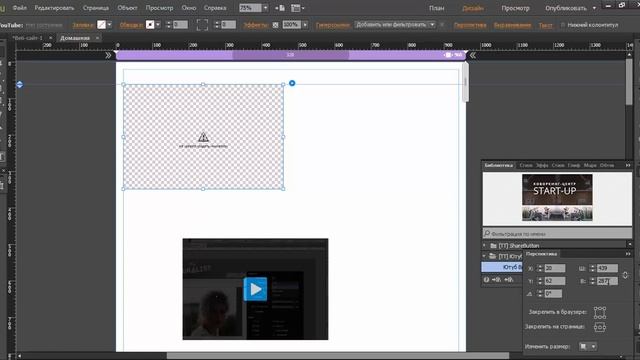The width and height of the screenshot is (640, 360).
Task: Switch to План mode
Action: coord(436,8)
